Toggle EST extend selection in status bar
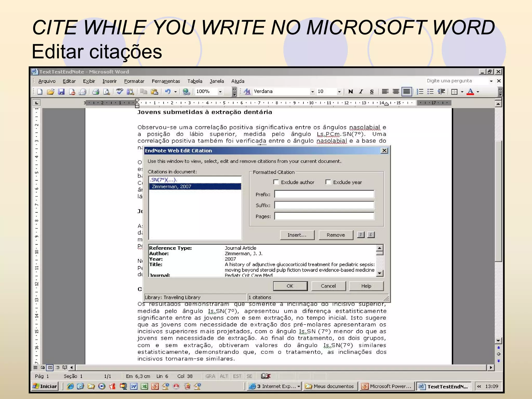The image size is (532, 399). point(237,376)
